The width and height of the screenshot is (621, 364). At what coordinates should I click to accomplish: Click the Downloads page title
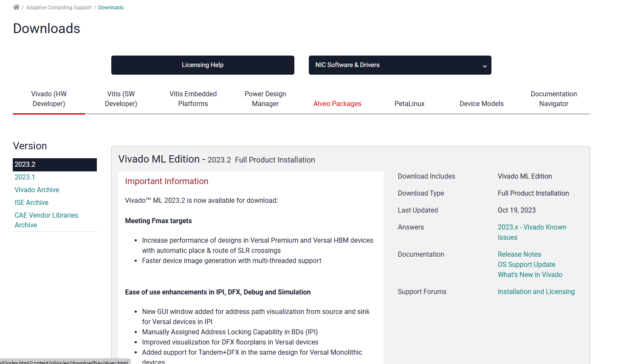coord(47,28)
